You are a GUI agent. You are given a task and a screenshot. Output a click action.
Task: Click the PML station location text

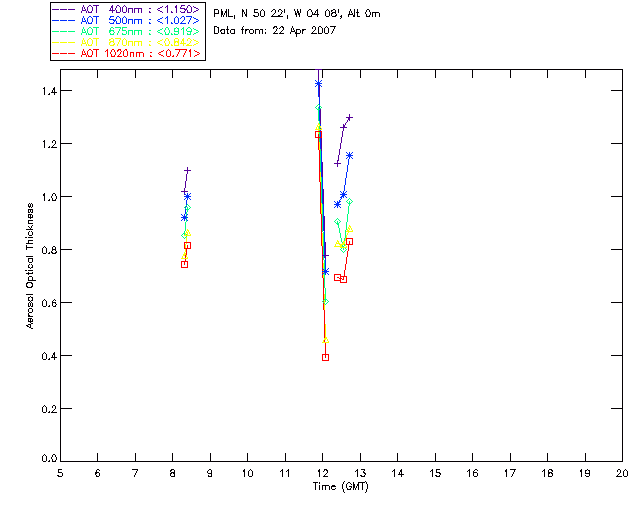pos(297,14)
